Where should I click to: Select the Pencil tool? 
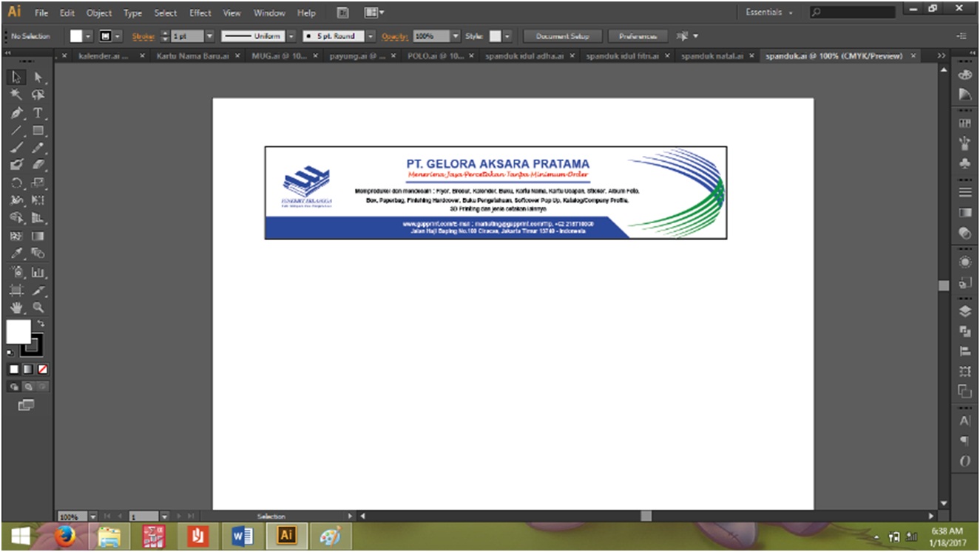pos(38,149)
